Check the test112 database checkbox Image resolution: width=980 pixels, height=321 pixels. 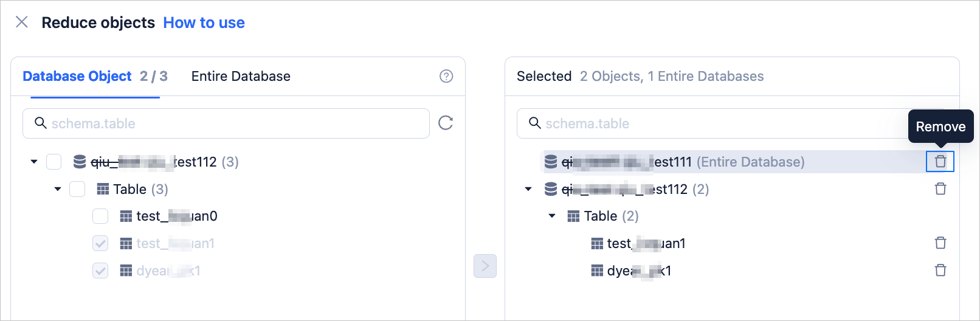coord(54,162)
